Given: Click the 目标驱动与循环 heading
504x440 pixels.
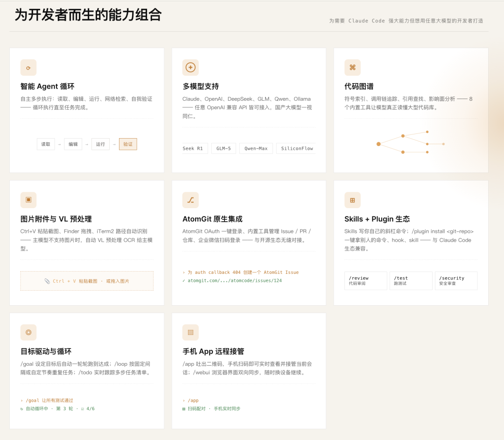Looking at the screenshot, I should pos(46,352).
